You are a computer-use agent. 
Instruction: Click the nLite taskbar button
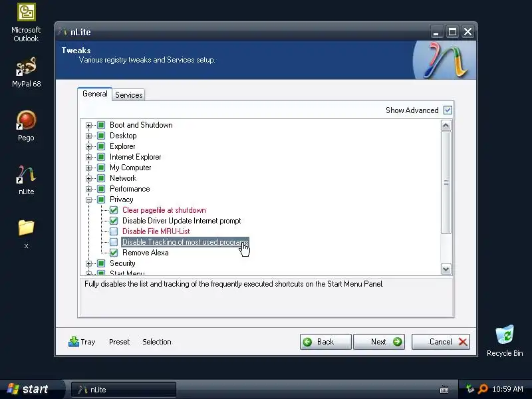coord(124,390)
